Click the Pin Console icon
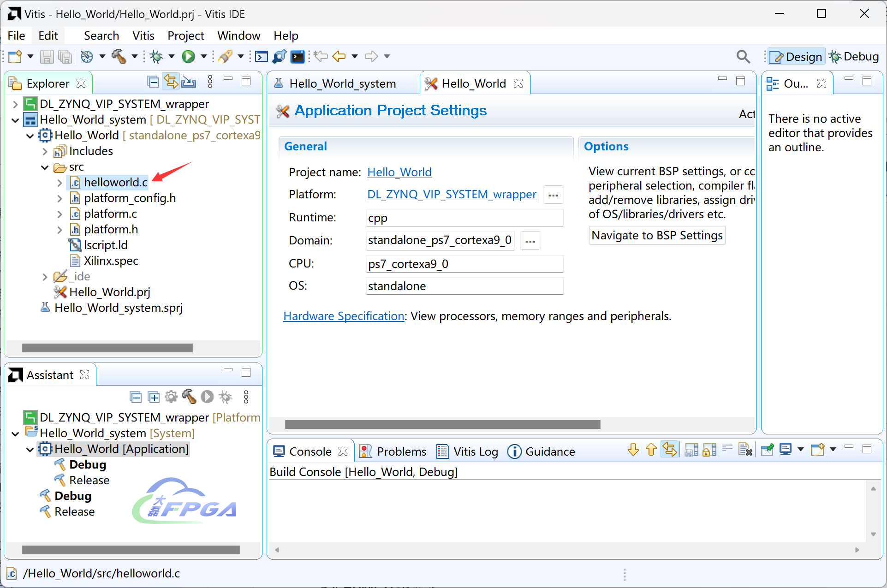 point(768,449)
